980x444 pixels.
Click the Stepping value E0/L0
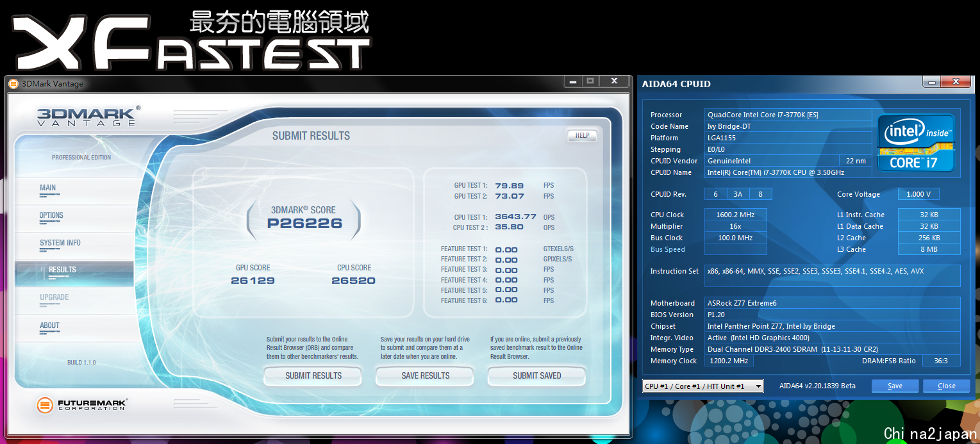pos(788,149)
